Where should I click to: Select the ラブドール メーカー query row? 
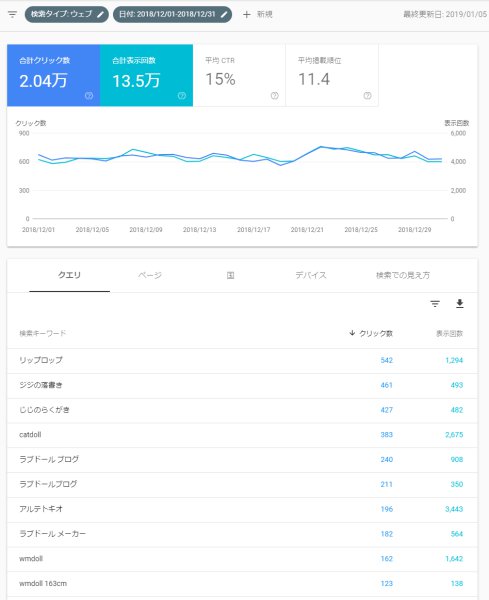point(242,534)
